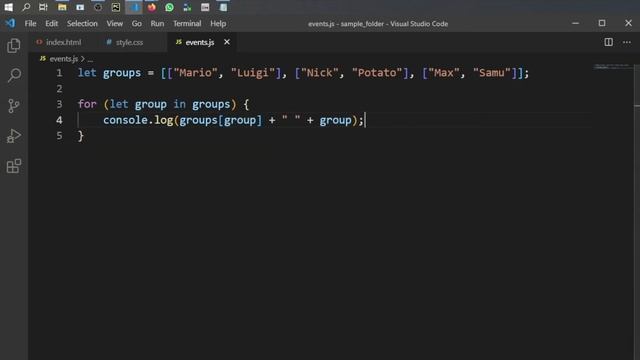Click the 'in' keyword on line 3
Image resolution: width=640 pixels, height=360 pixels.
point(179,104)
